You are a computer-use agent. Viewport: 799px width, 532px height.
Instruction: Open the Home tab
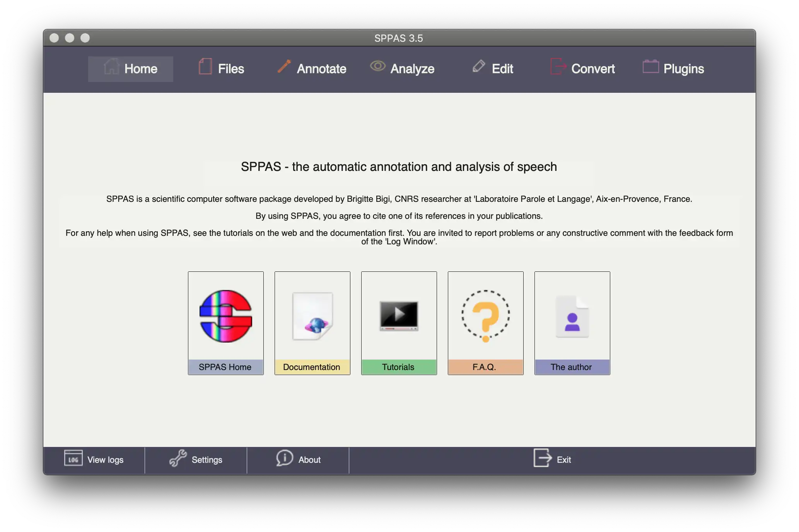pos(130,68)
